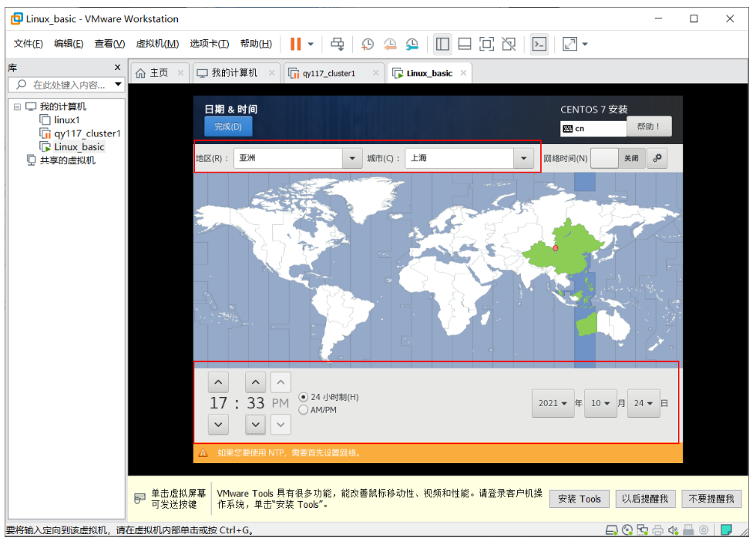Decrease the hour with down arrow
Screen dimensions: 756x541
(218, 425)
